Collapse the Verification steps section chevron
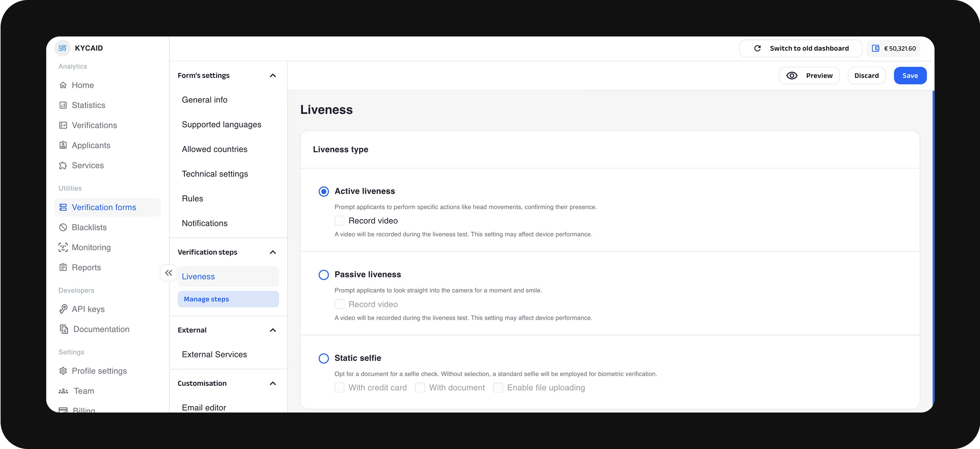980x449 pixels. tap(273, 252)
